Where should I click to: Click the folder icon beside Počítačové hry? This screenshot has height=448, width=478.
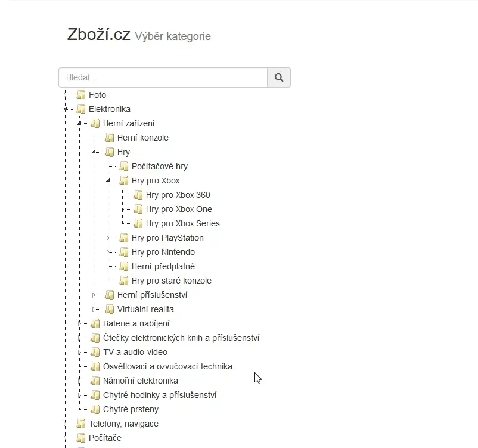124,166
